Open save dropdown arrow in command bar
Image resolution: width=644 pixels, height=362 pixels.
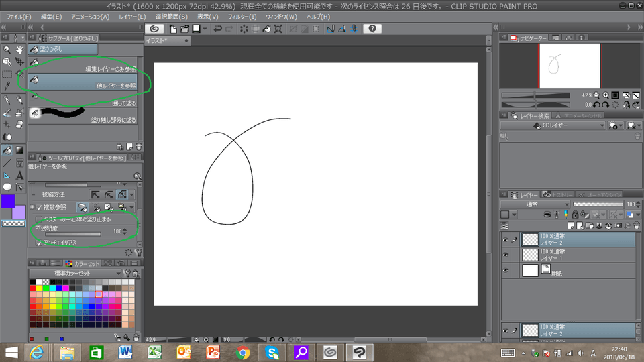tap(205, 29)
